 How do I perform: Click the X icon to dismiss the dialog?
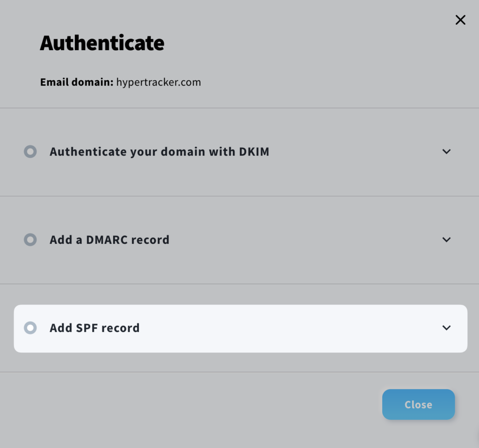(x=460, y=20)
